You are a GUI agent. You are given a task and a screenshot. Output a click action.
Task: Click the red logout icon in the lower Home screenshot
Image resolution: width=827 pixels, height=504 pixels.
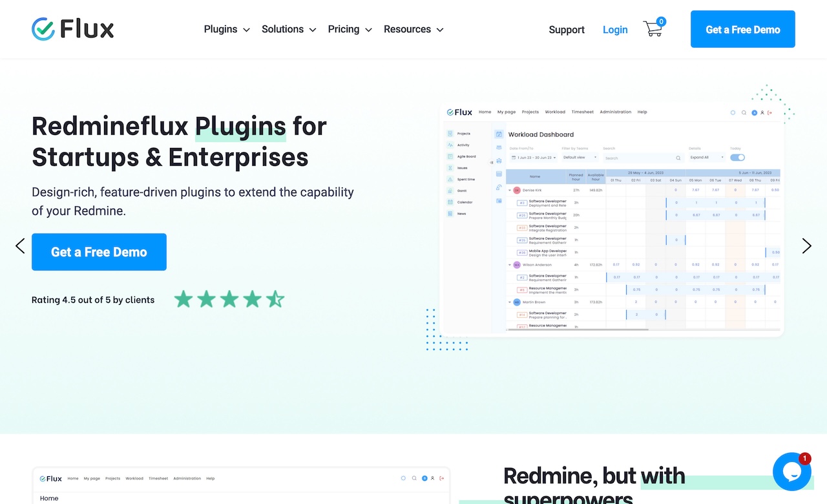point(441,479)
